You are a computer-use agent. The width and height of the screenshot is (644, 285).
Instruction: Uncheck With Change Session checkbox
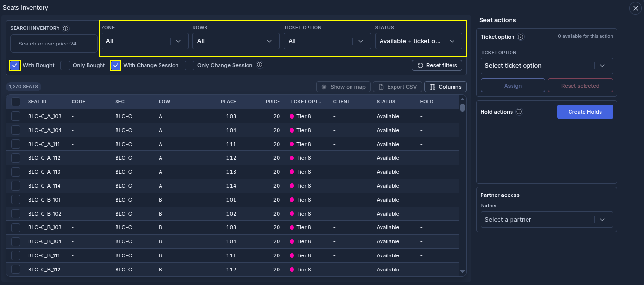[116, 65]
